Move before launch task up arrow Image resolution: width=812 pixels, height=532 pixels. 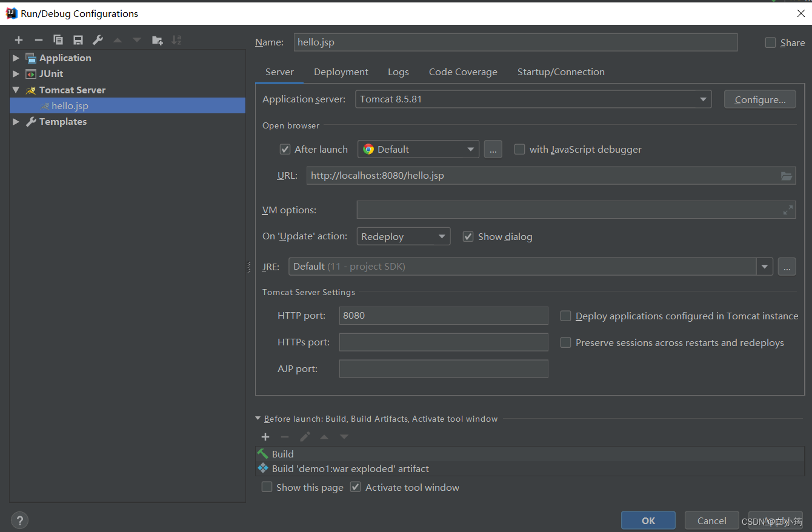pos(324,437)
